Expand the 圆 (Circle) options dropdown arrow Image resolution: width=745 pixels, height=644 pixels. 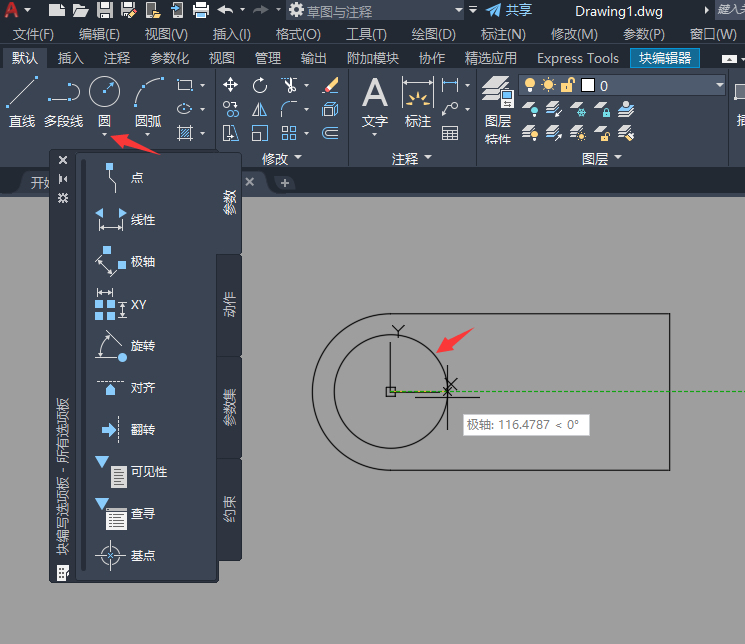(x=104, y=135)
